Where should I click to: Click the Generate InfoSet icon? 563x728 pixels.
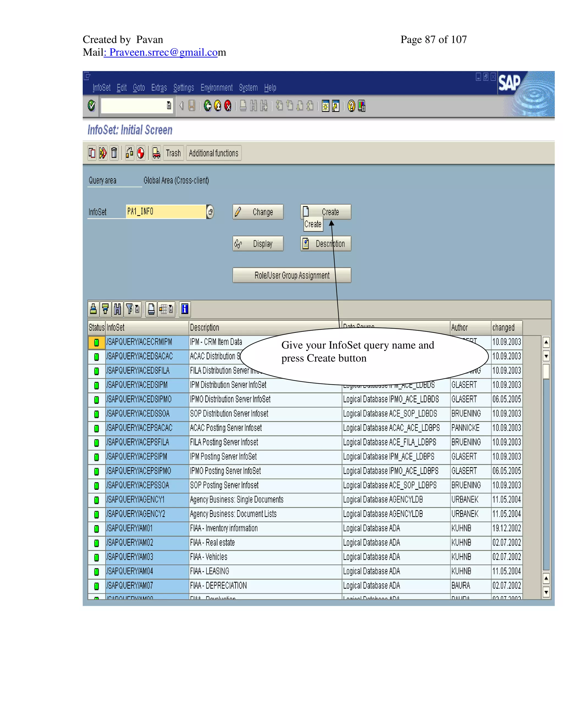[x=130, y=153]
